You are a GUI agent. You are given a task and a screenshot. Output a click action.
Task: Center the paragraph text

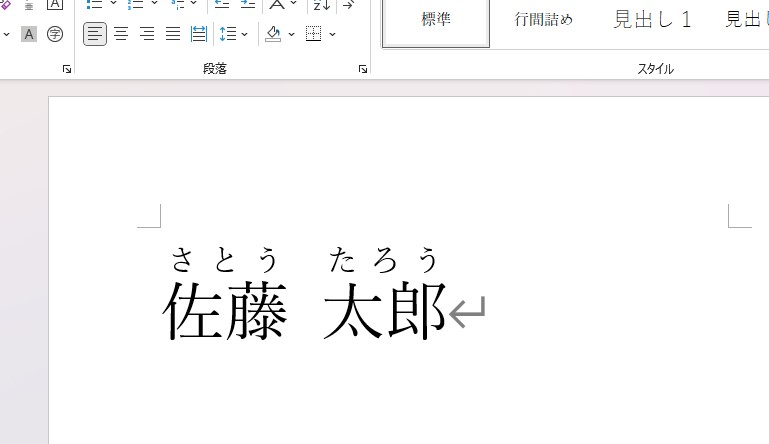point(121,34)
